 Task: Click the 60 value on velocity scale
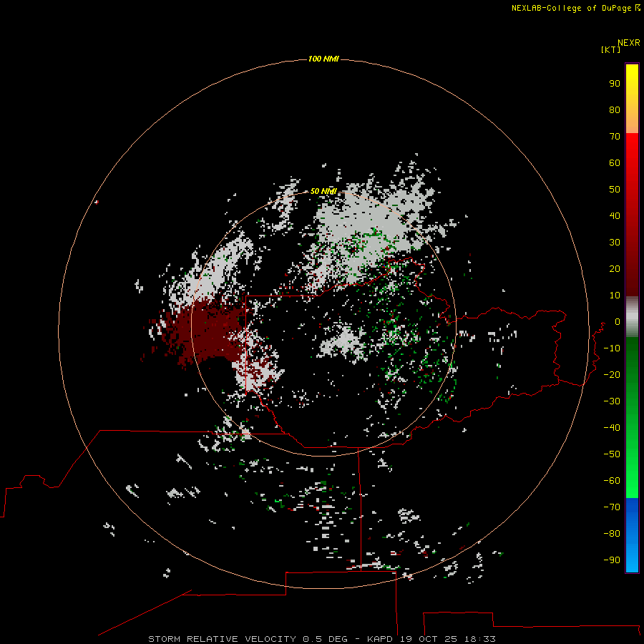[x=615, y=163]
